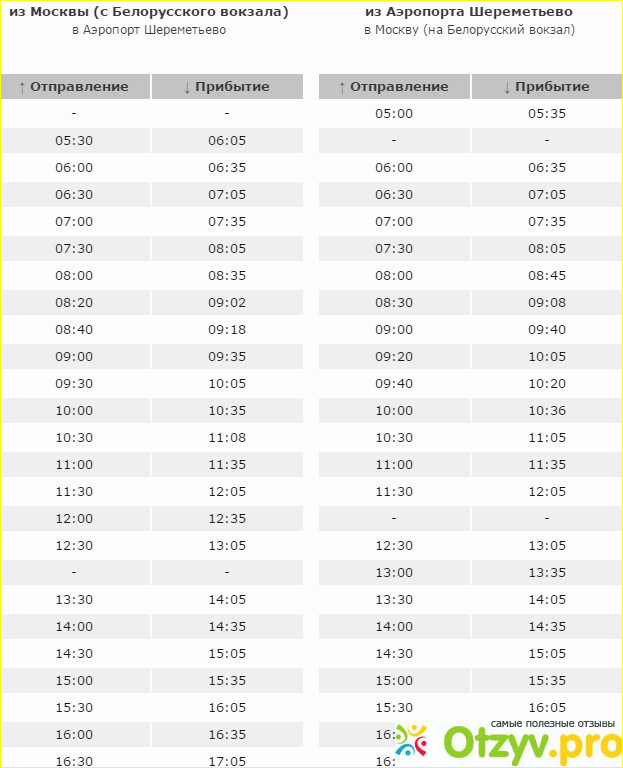The image size is (623, 768).
Task: Click the 09:02 arrival time cell
Action: click(227, 302)
